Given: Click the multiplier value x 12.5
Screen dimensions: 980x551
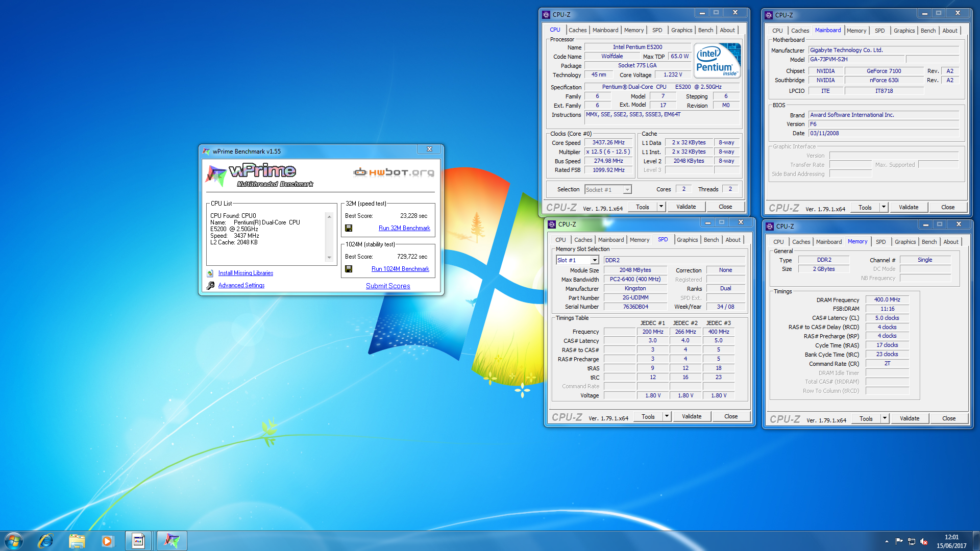Looking at the screenshot, I should [608, 152].
